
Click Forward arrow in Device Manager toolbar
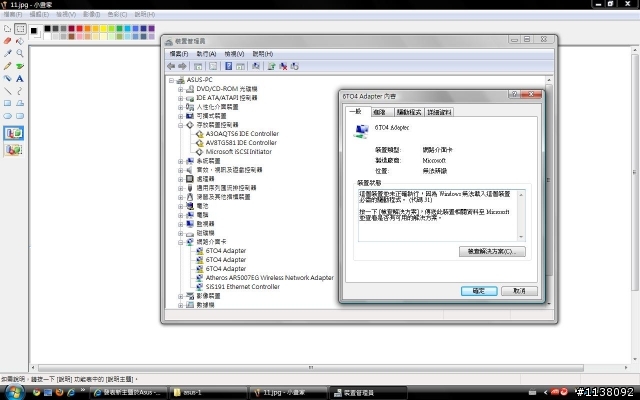(182, 66)
